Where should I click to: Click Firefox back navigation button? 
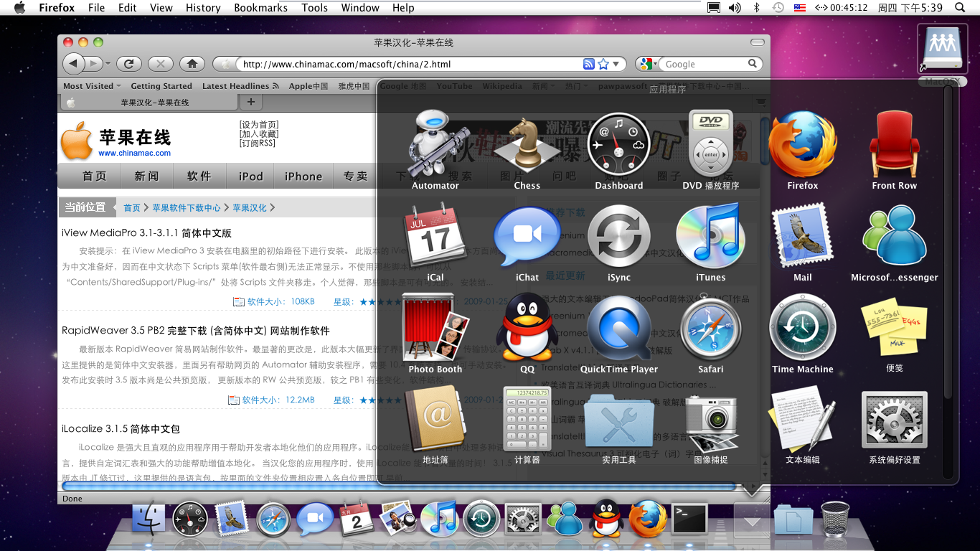coord(74,64)
